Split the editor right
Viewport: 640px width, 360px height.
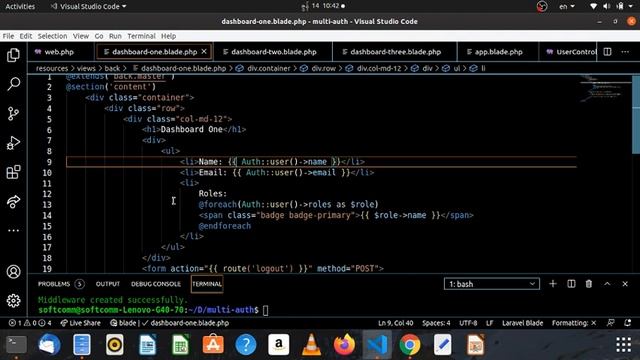pyautogui.click(x=607, y=52)
